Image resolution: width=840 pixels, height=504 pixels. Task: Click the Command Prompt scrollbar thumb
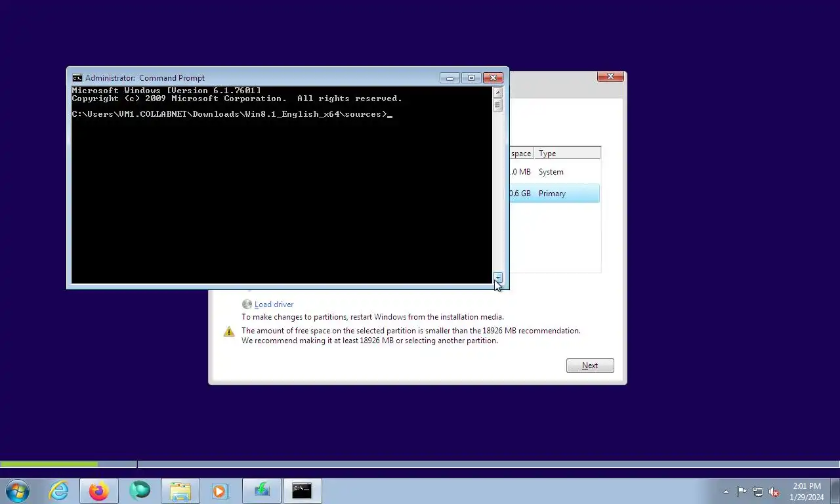click(x=497, y=105)
